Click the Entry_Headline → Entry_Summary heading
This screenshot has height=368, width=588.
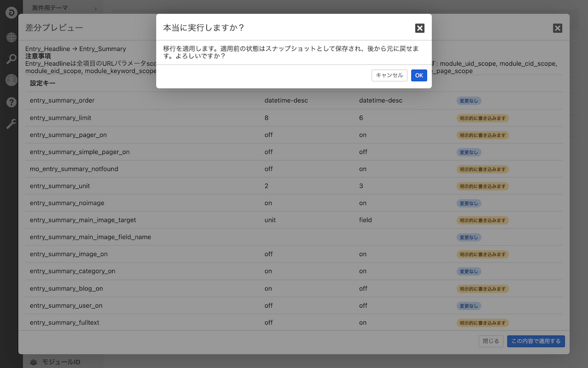tap(75, 49)
